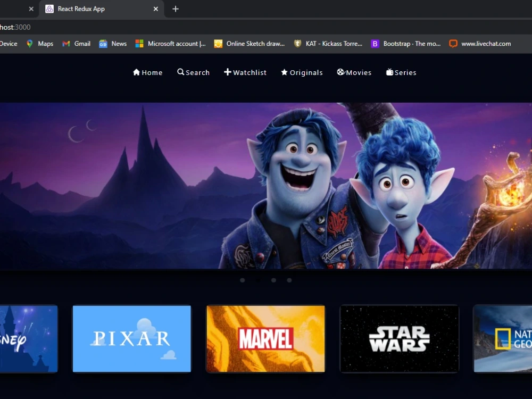Open the Bootstrap bookmark

[406, 44]
